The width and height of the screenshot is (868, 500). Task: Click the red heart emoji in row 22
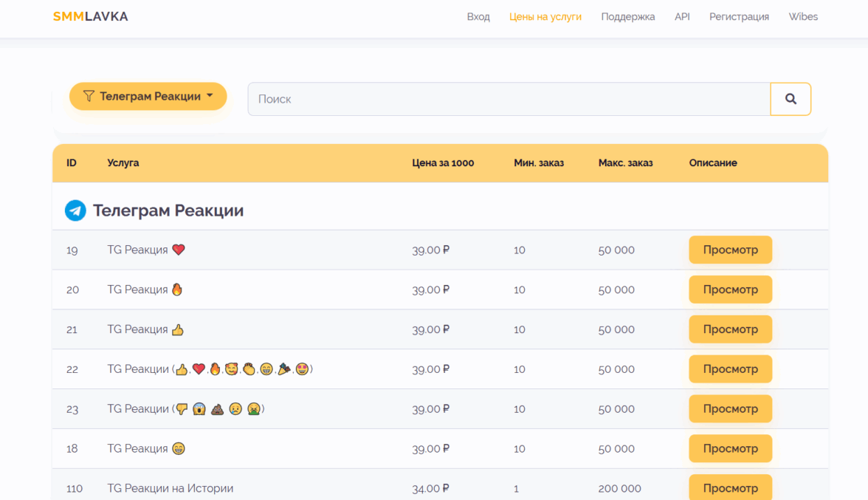coord(199,369)
